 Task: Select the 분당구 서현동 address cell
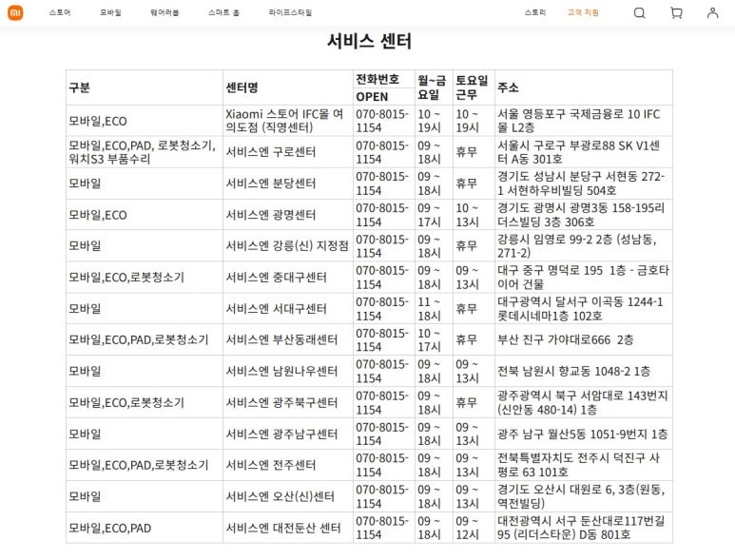[x=584, y=183]
